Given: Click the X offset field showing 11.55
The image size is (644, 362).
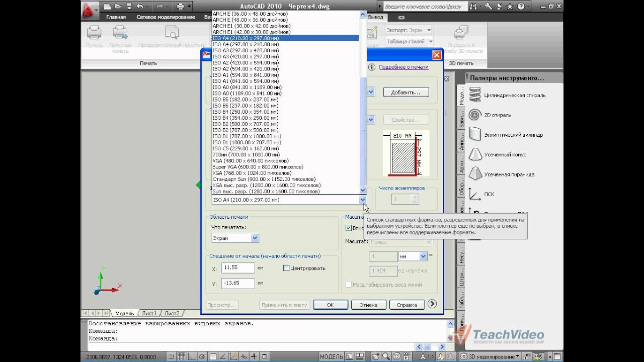Looking at the screenshot, I should pos(238,268).
